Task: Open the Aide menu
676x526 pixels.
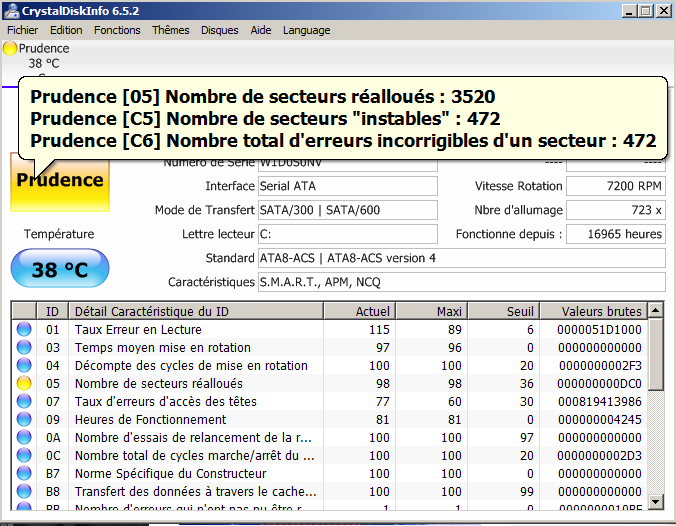Action: click(x=261, y=30)
